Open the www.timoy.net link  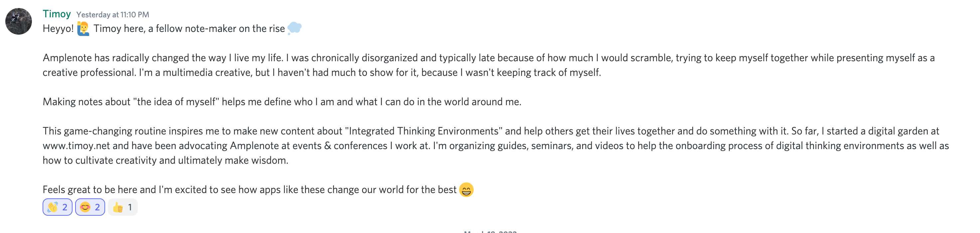(x=76, y=146)
